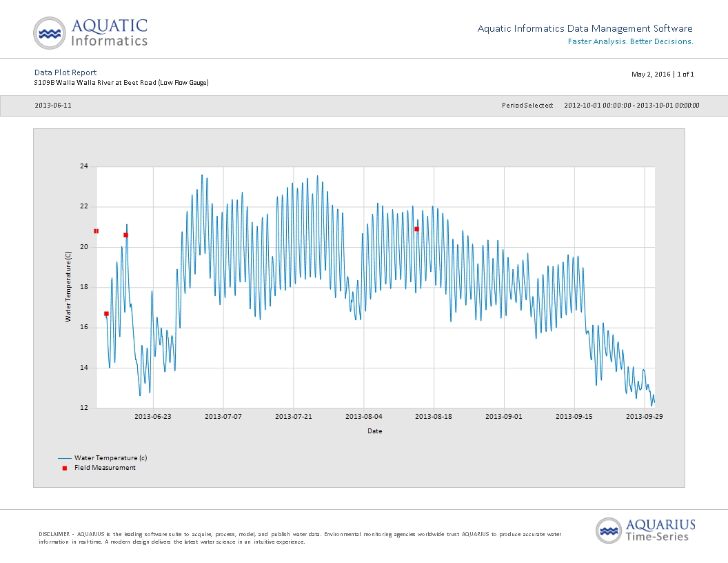Click the AQUARIUS Time-Series wave logo
Screen dimensions: 728x563
click(609, 531)
